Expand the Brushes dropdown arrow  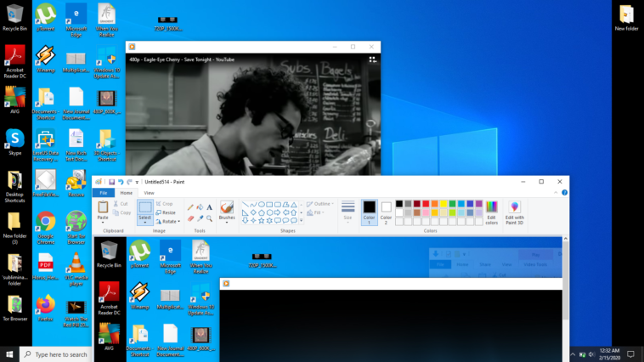(x=227, y=223)
